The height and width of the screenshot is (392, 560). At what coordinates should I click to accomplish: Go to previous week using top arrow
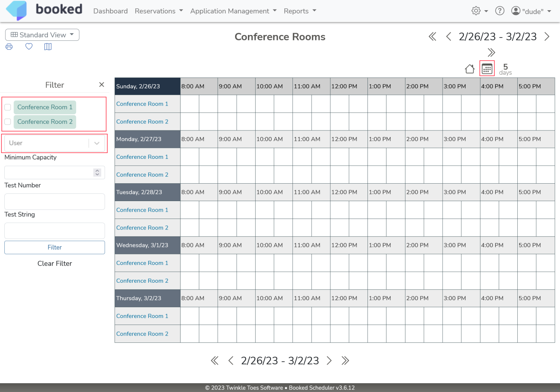coord(449,37)
